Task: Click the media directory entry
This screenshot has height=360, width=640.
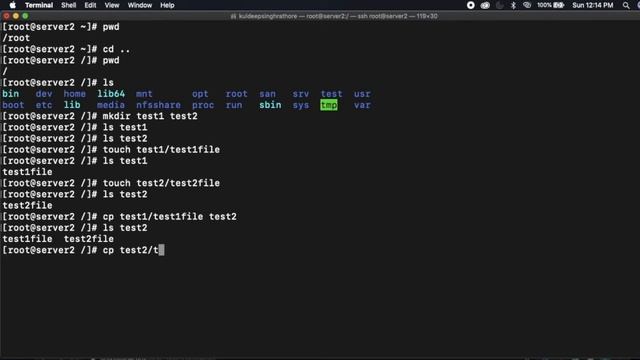Action: click(x=111, y=105)
